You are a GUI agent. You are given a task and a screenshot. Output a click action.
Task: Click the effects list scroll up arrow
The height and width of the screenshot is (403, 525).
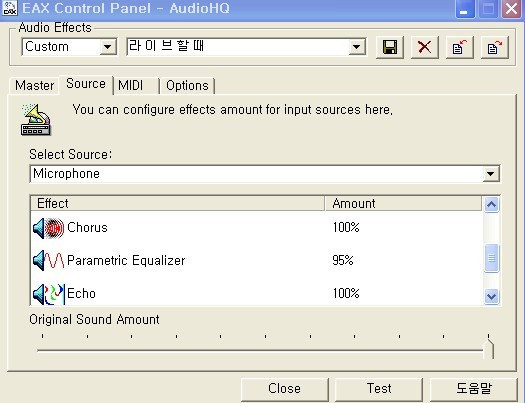[491, 204]
